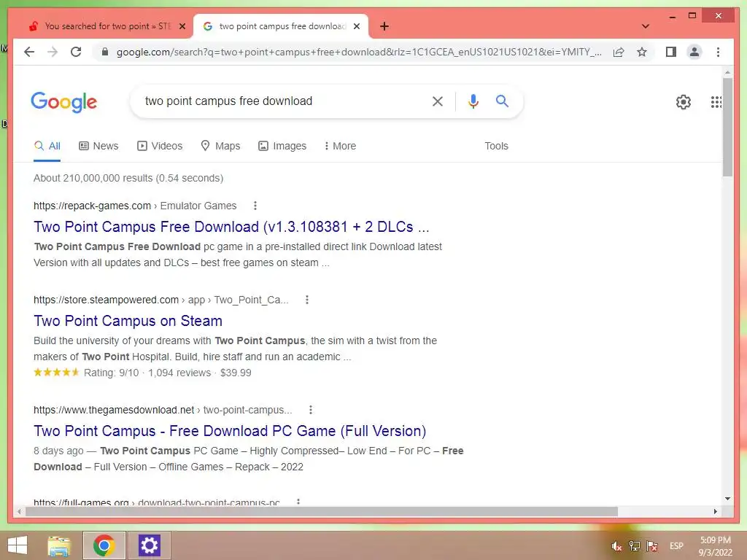The height and width of the screenshot is (560, 747).
Task: Share this page using the share icon
Action: coord(619,52)
